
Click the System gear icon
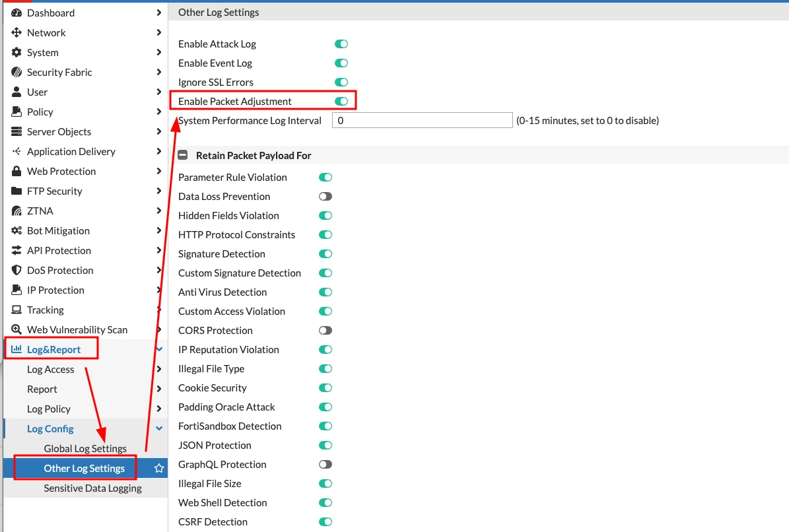point(17,52)
